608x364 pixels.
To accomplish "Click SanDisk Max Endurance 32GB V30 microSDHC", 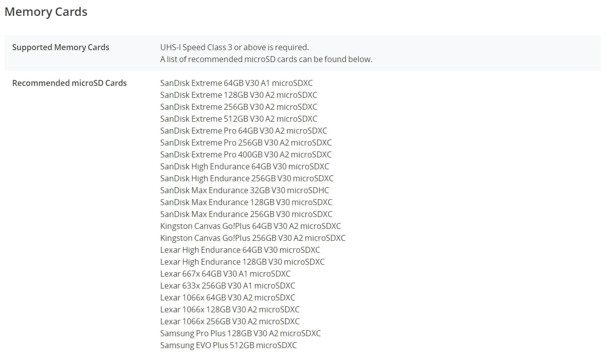I will (245, 190).
